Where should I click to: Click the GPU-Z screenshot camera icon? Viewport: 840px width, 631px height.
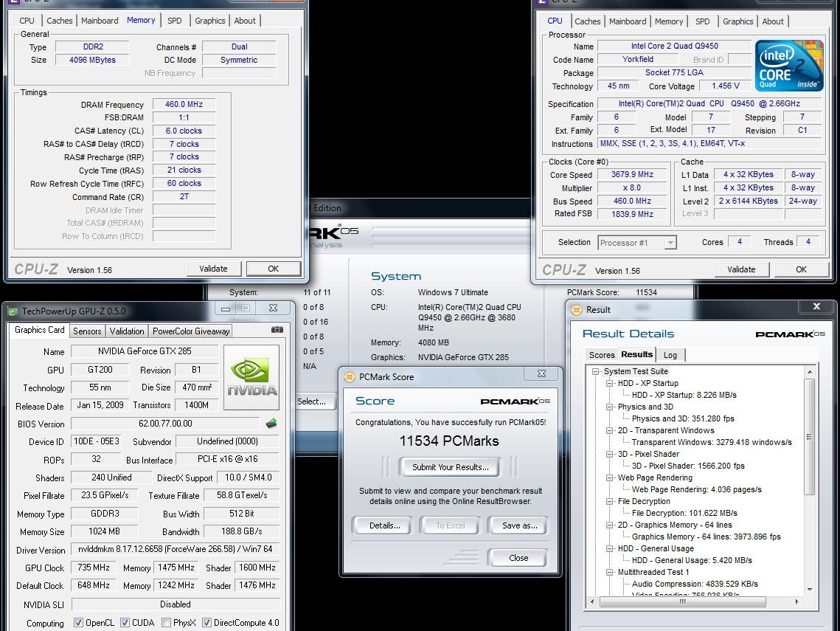click(x=277, y=330)
